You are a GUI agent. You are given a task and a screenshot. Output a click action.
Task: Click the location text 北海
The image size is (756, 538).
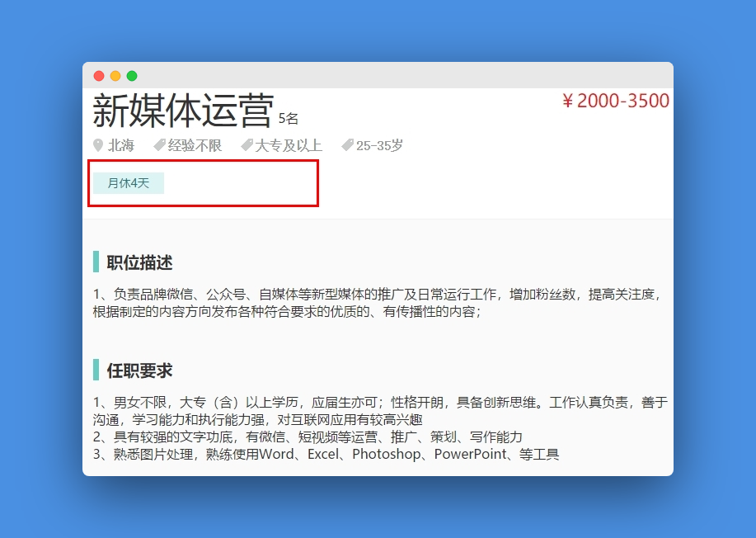pos(121,145)
